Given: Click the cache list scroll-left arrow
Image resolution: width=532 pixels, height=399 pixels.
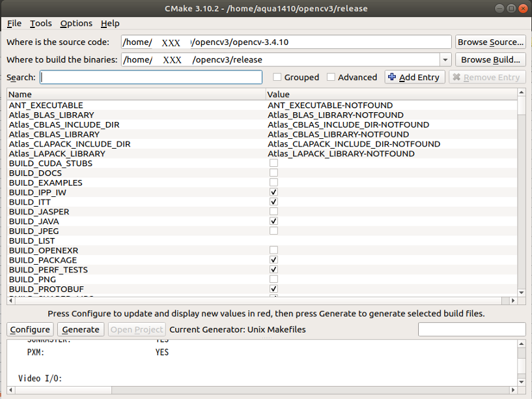Looking at the screenshot, I should coord(11,301).
